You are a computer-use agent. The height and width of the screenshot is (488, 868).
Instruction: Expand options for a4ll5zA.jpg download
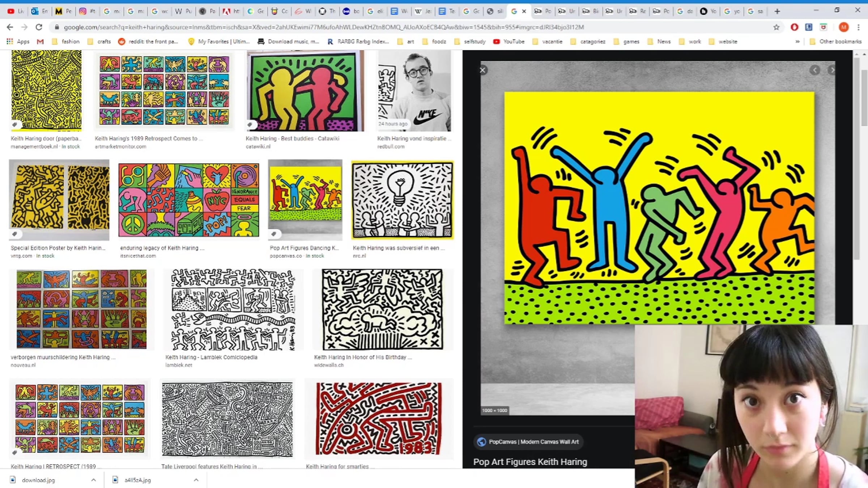196,480
